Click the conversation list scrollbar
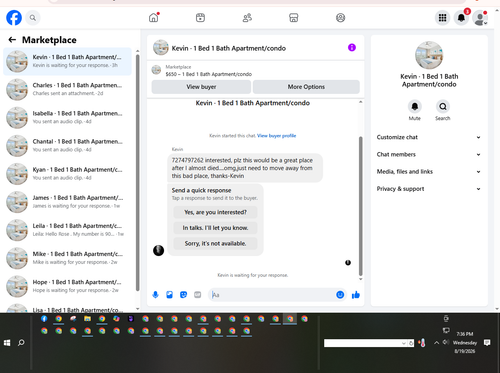500x373 pixels. click(x=138, y=172)
